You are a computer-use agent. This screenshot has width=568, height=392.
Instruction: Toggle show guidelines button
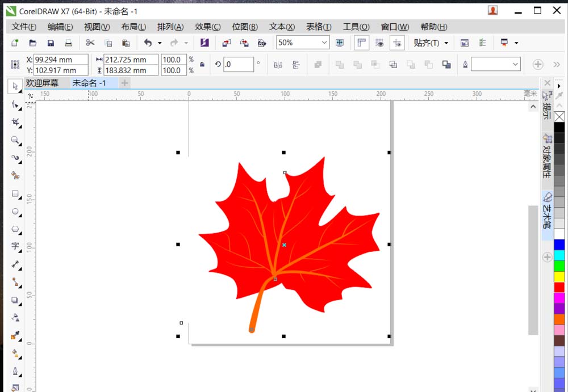point(398,43)
